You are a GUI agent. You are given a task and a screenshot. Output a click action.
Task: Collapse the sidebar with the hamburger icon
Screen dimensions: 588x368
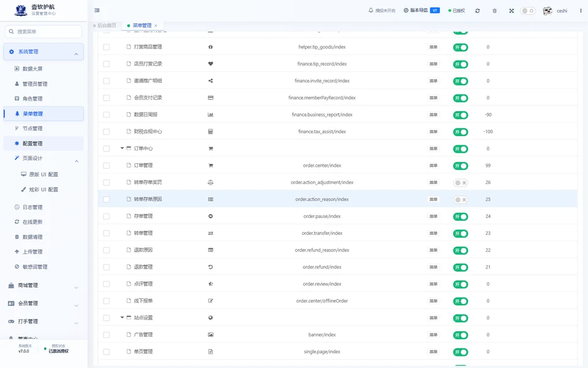coord(97,10)
